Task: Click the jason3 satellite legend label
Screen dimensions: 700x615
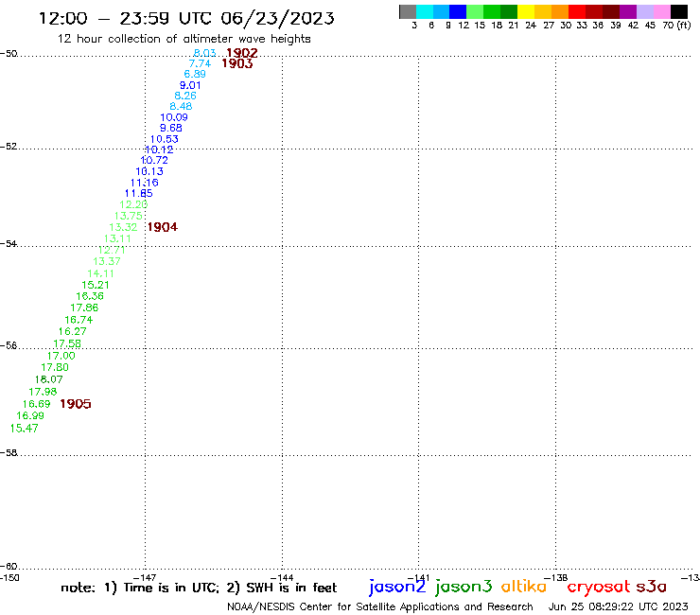Action: tap(464, 588)
